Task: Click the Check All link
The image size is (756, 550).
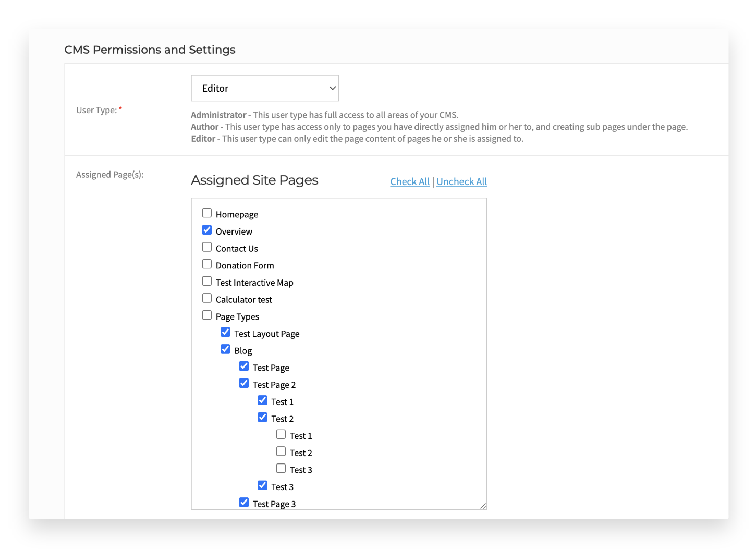Action: 410,181
